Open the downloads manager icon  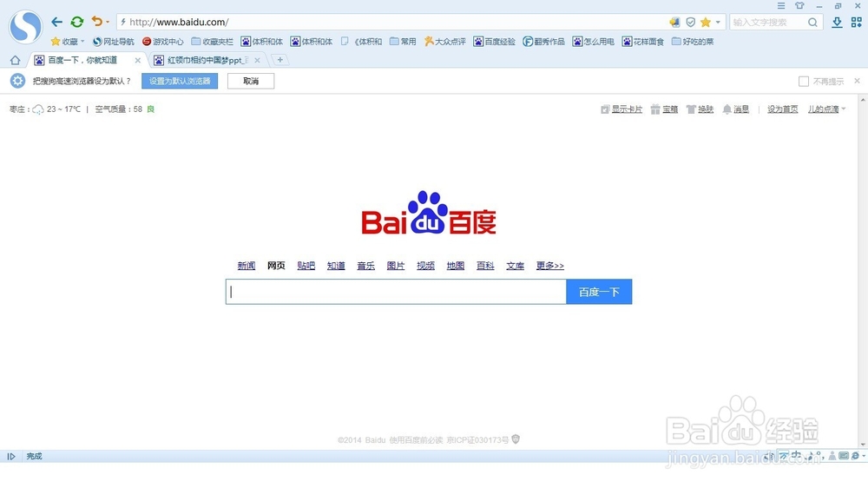837,23
